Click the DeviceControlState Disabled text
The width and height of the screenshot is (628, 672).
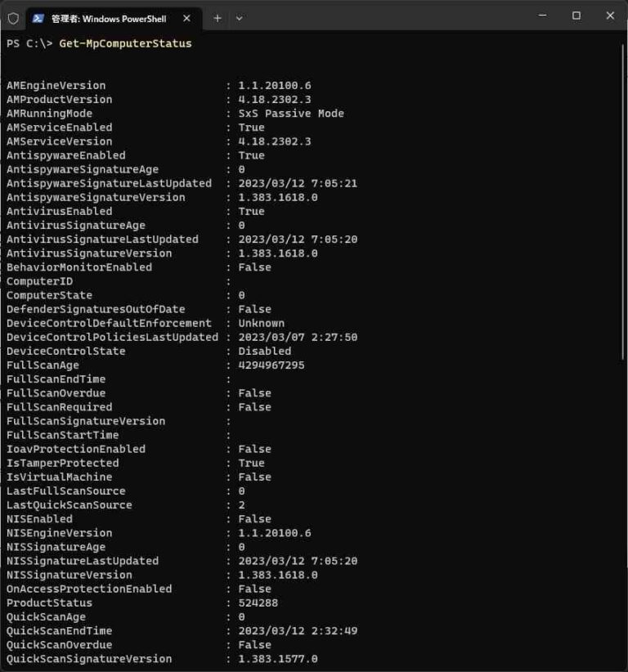coord(265,351)
